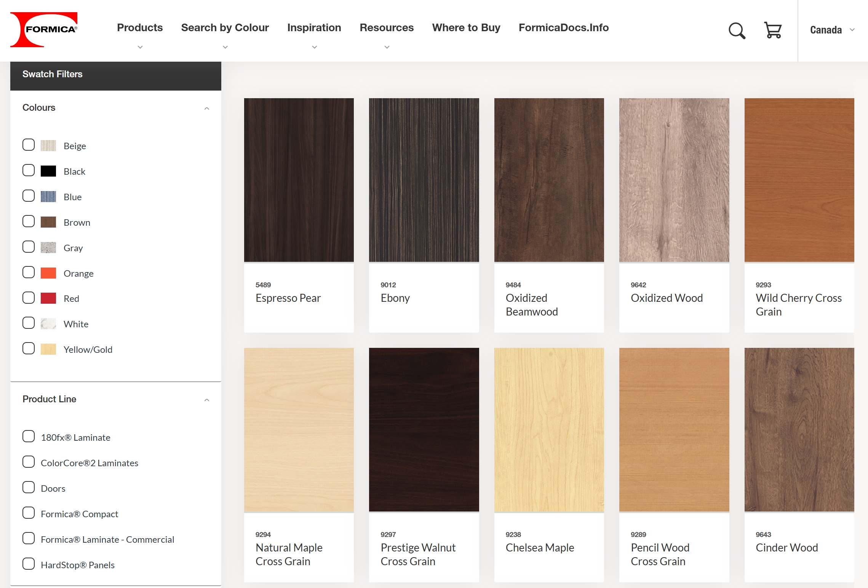The image size is (868, 588).
Task: Enable the Orange colour filter checkbox
Action: [x=29, y=272]
